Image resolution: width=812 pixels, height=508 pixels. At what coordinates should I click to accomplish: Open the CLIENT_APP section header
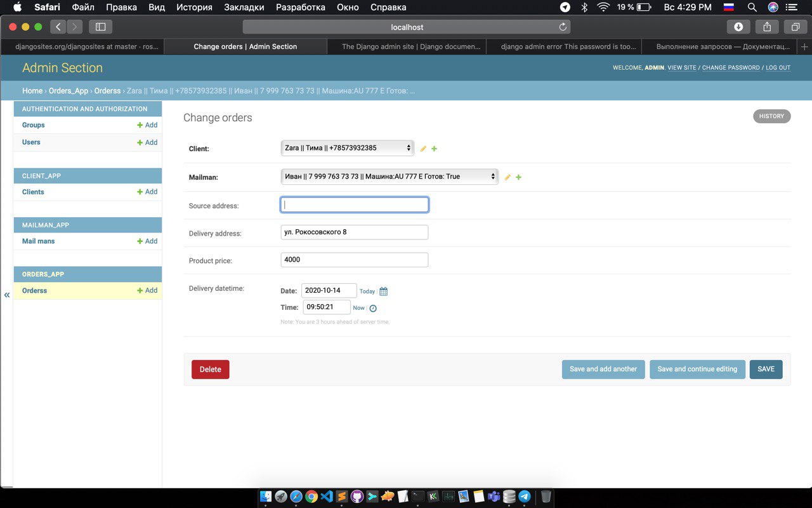click(x=88, y=176)
